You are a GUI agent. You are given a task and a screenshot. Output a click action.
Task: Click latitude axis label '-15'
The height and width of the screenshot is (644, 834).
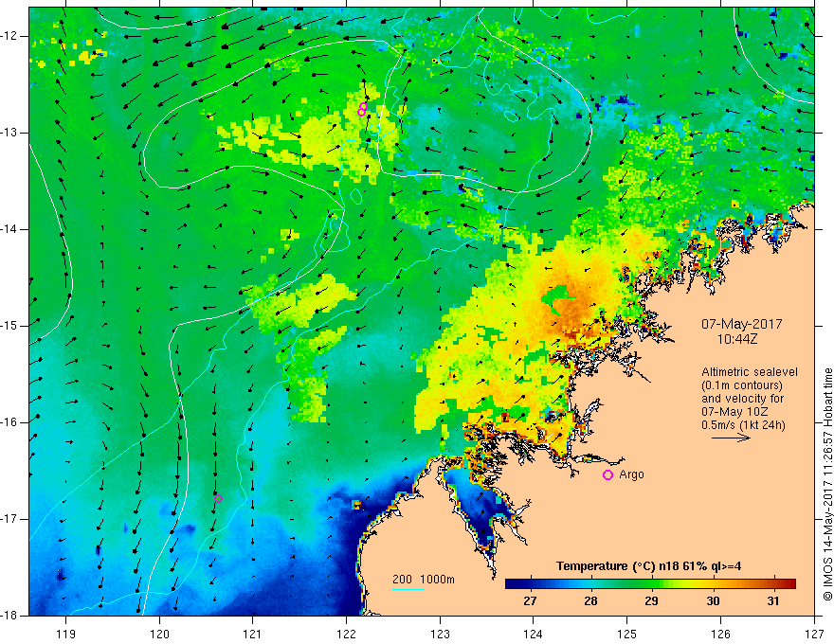[x=9, y=326]
